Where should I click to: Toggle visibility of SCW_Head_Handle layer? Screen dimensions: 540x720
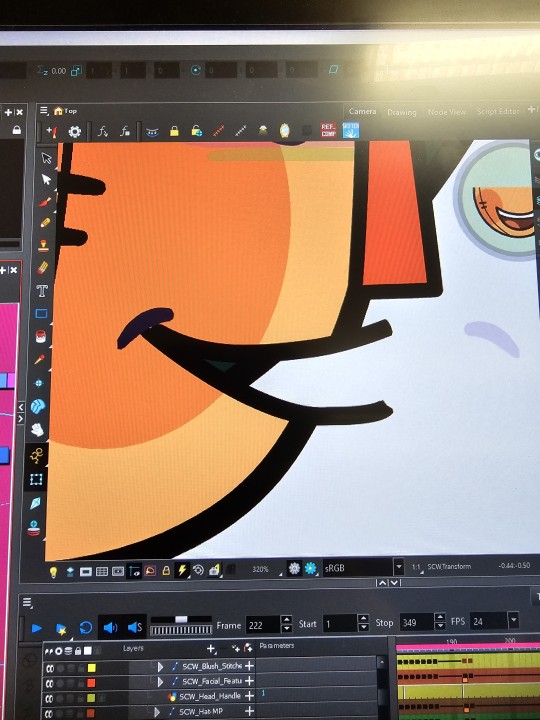49,699
